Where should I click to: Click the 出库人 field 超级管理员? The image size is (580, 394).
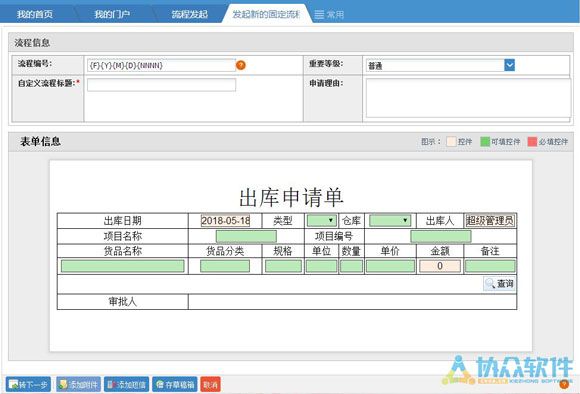pyautogui.click(x=490, y=221)
